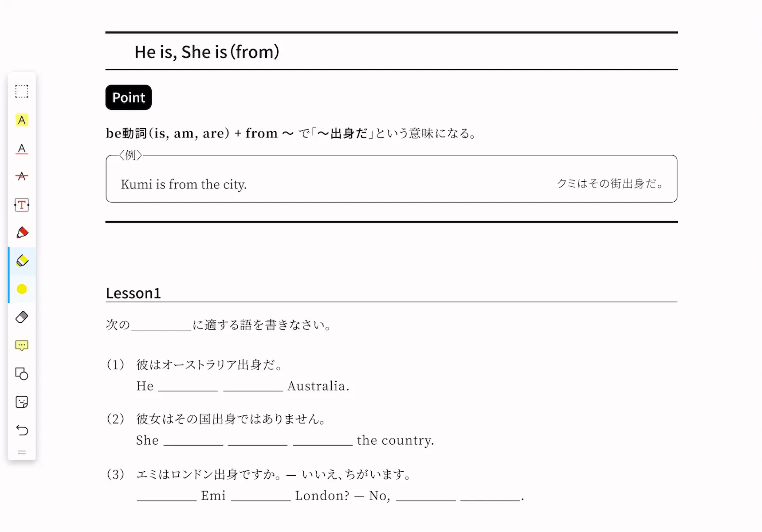Open the yellow color swatch picker

22,289
